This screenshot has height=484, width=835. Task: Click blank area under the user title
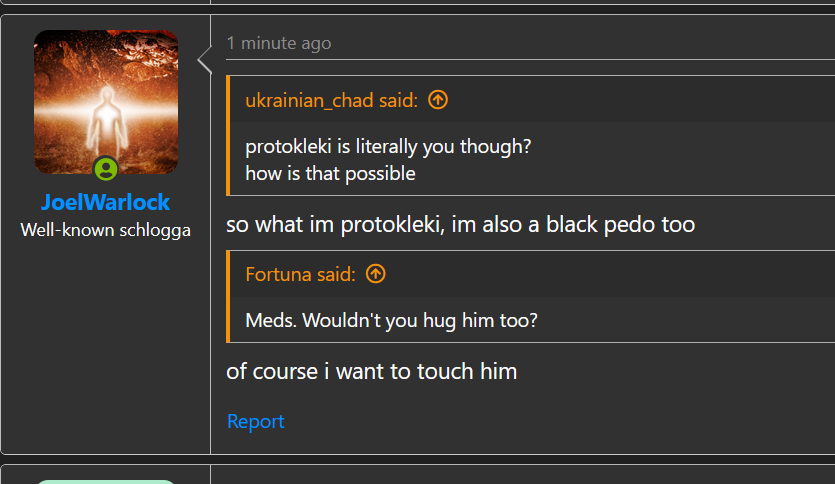105,346
